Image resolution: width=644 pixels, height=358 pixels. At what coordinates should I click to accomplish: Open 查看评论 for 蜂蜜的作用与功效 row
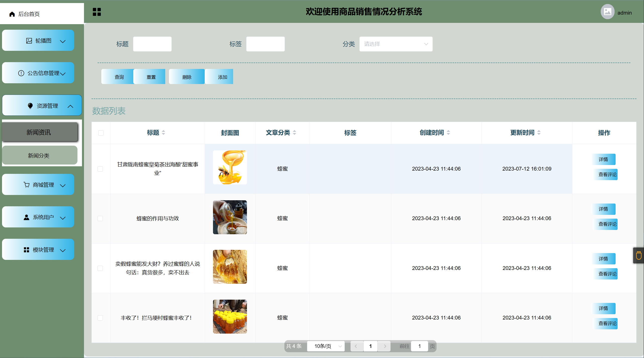tap(605, 224)
